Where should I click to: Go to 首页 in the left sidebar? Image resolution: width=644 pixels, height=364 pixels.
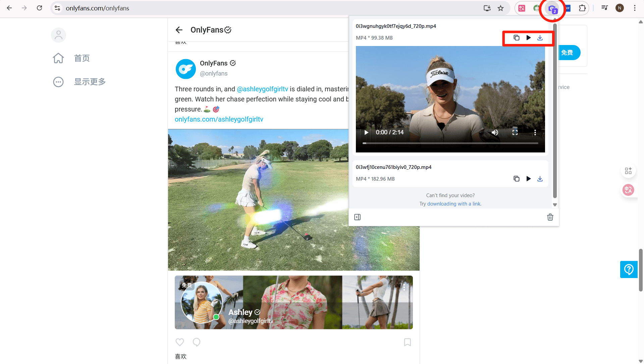tap(71, 58)
